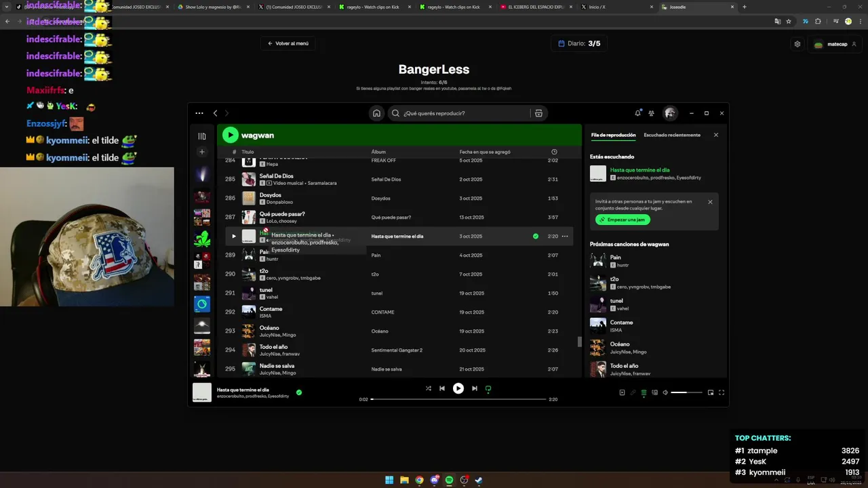Sort by duration clock icon

click(x=554, y=152)
